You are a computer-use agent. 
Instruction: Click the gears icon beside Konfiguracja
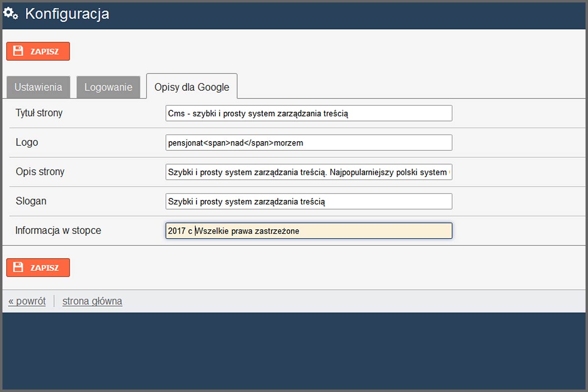(11, 14)
